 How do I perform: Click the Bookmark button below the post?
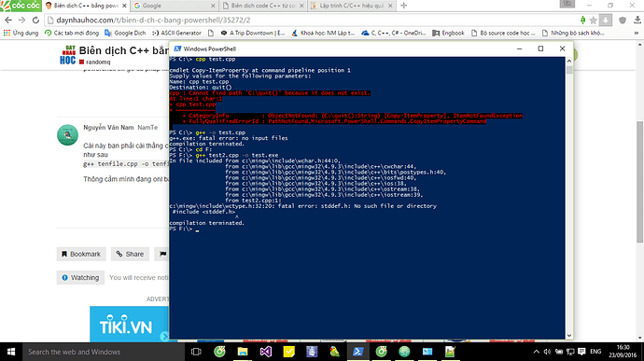81,255
